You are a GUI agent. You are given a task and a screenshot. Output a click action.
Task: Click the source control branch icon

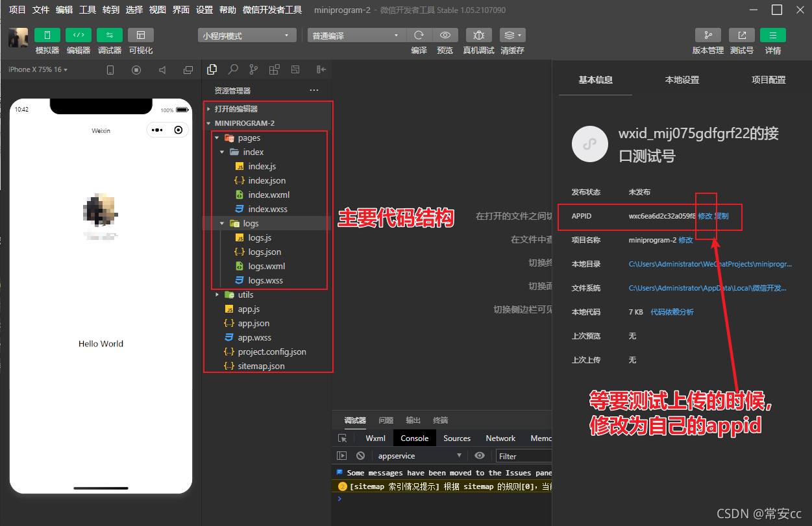tap(253, 69)
